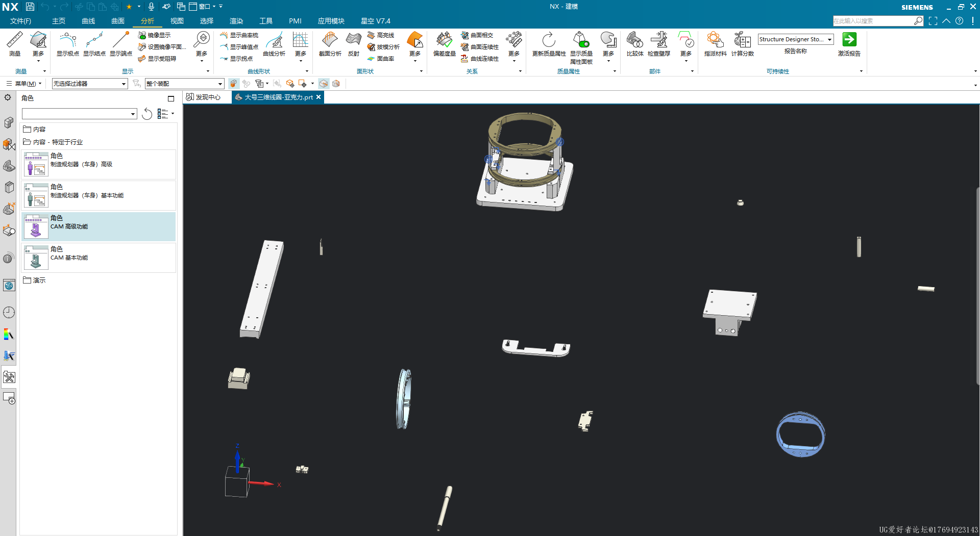Switch to the 主页 ribbon tab
The width and height of the screenshot is (980, 536).
(58, 21)
